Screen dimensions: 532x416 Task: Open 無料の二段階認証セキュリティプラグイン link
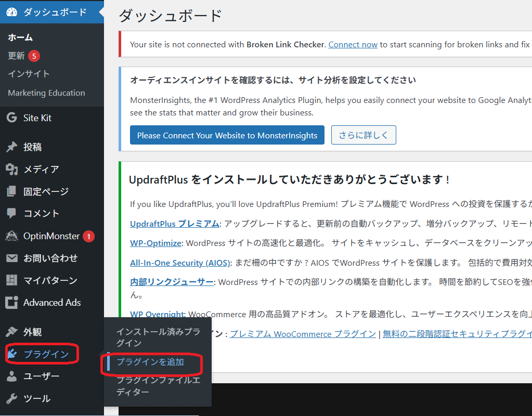[457, 334]
